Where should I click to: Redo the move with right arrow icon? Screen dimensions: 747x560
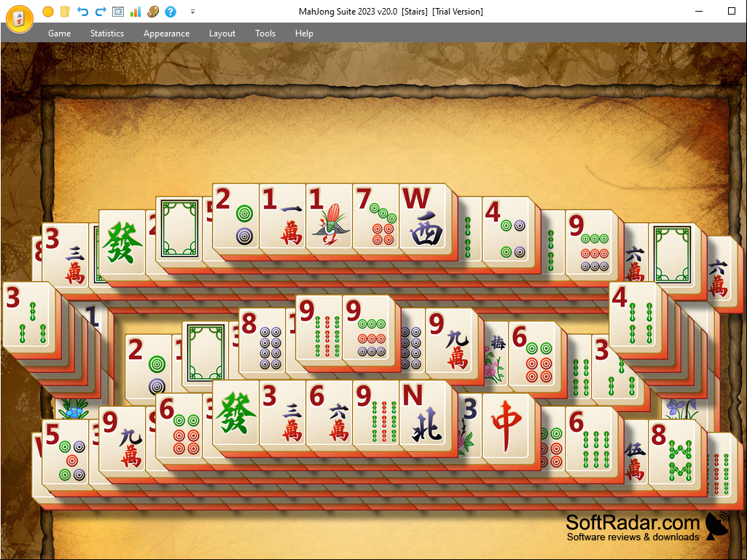(x=101, y=12)
